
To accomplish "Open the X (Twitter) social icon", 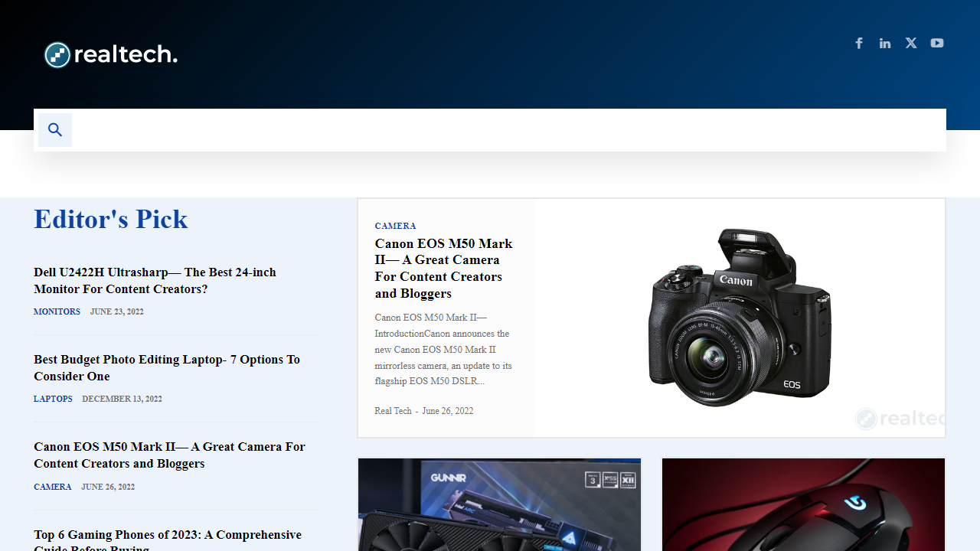I will coord(911,43).
